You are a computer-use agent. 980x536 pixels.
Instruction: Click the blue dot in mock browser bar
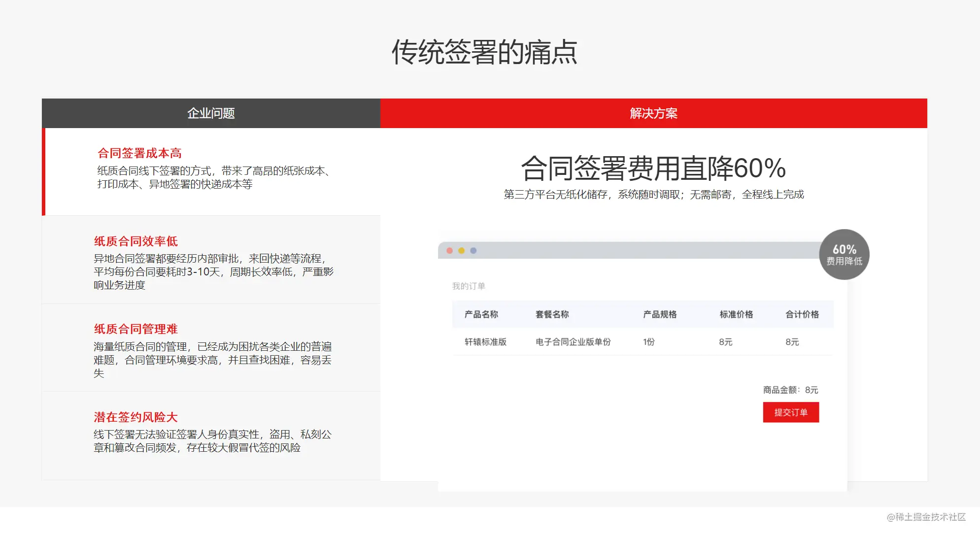tap(473, 251)
